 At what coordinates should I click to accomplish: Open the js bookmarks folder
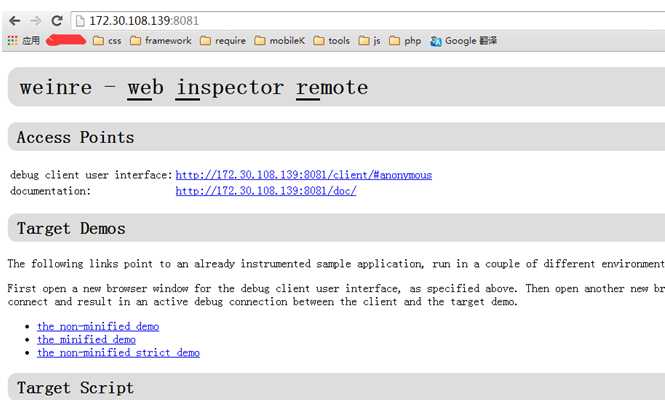pyautogui.click(x=369, y=41)
